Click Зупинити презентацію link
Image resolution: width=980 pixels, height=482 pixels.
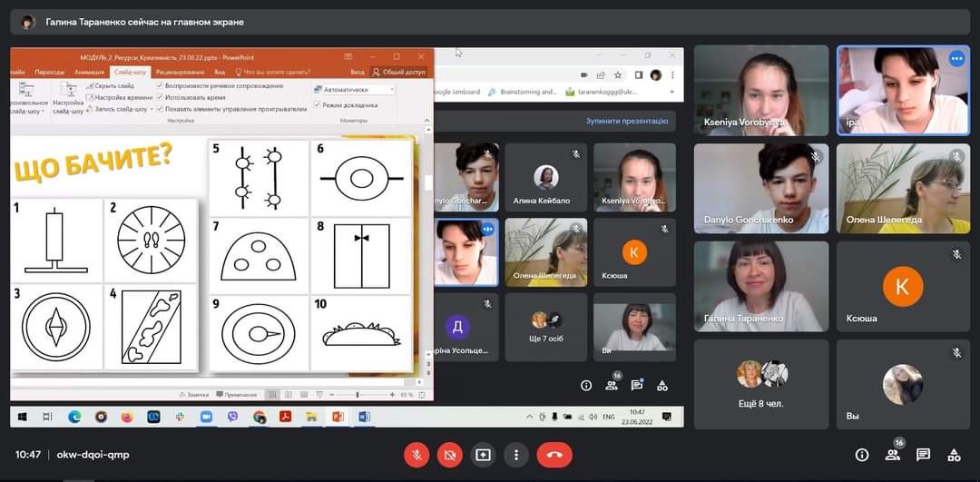coord(627,121)
